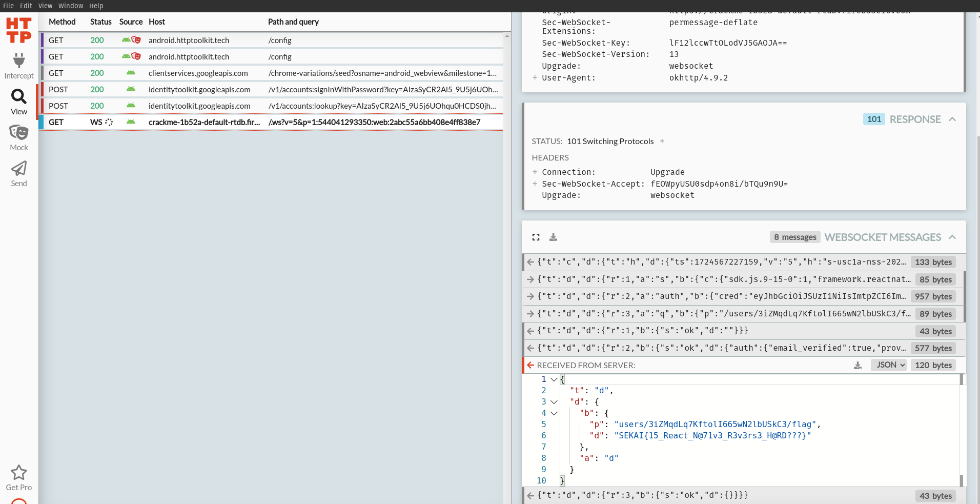Download all websocket messages via download icon
This screenshot has height=504, width=980.
(x=554, y=237)
